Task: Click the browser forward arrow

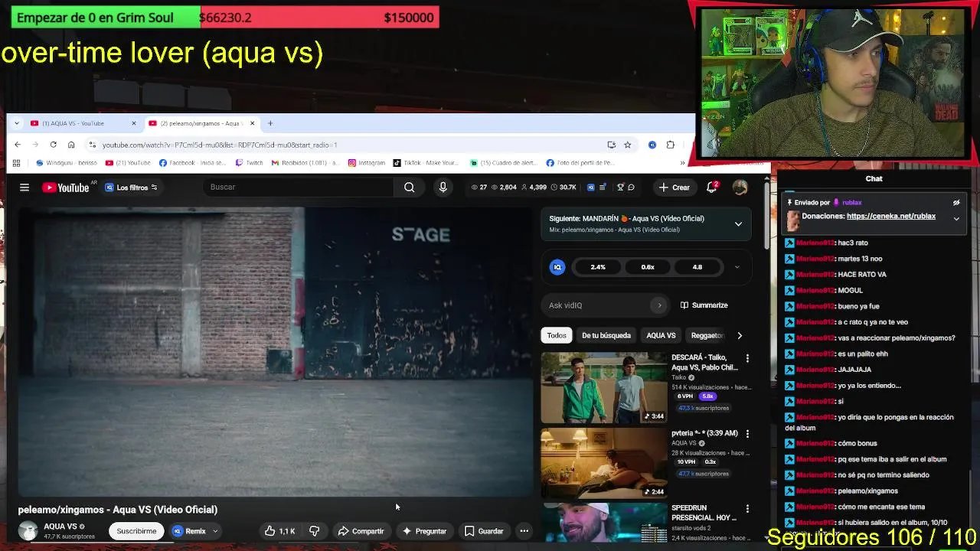Action: coord(35,145)
